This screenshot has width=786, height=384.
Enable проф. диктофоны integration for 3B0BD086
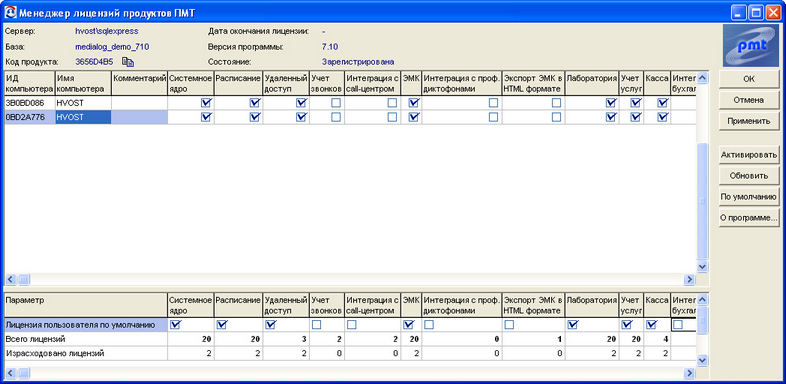493,103
